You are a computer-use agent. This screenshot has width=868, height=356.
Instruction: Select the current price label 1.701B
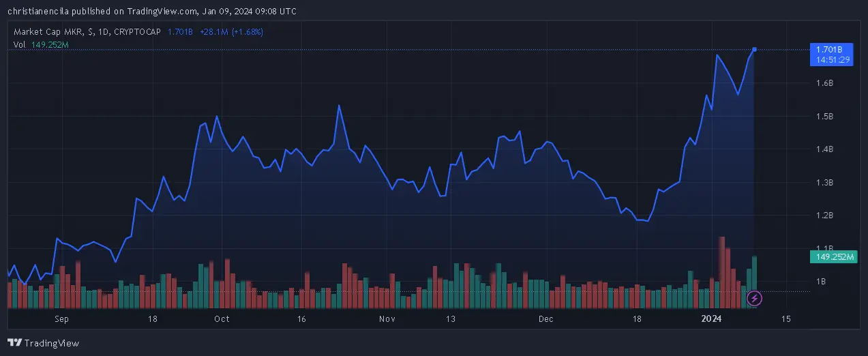coord(829,50)
